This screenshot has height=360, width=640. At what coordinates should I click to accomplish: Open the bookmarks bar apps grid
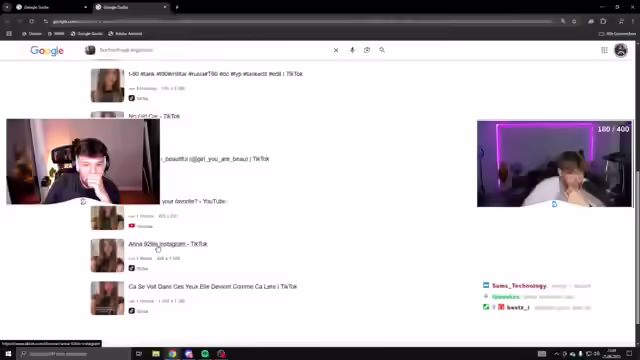pos(9,33)
